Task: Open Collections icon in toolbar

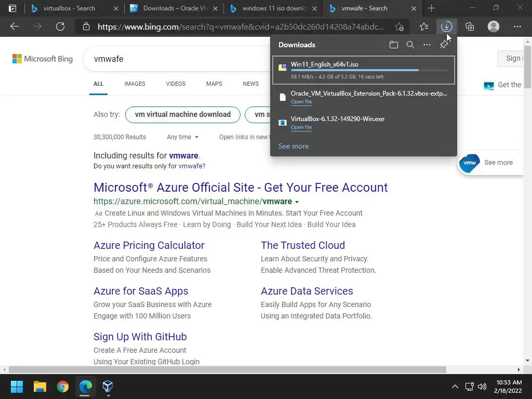Action: point(470,26)
